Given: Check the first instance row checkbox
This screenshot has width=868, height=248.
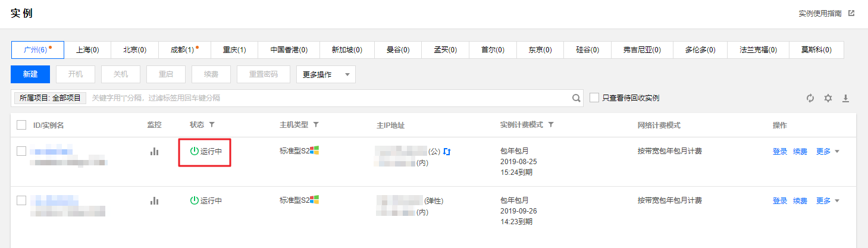Looking at the screenshot, I should coord(21,151).
